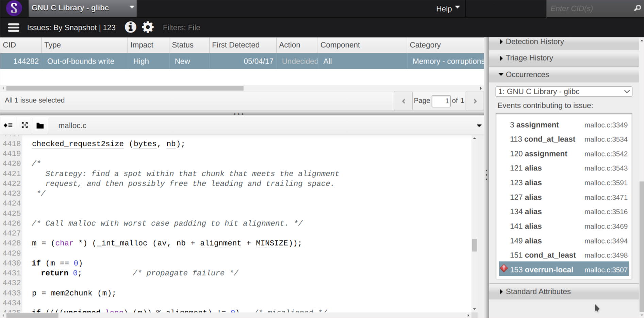Click source code horizontal scrollbar
Viewport: 644px width, 318px height.
point(32,315)
